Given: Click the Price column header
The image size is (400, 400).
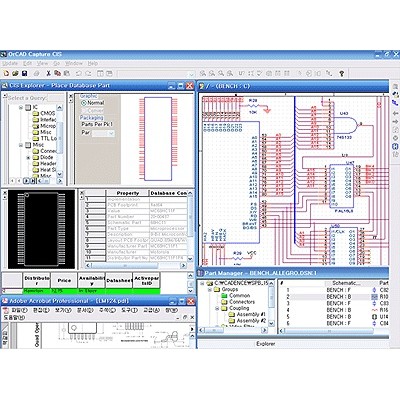Looking at the screenshot, I should point(64,280).
